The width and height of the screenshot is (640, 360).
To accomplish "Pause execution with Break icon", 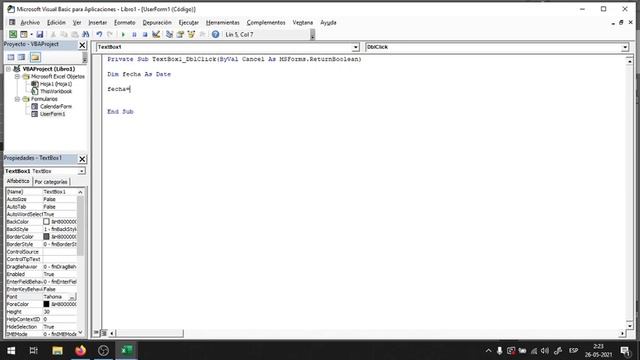I will [134, 35].
